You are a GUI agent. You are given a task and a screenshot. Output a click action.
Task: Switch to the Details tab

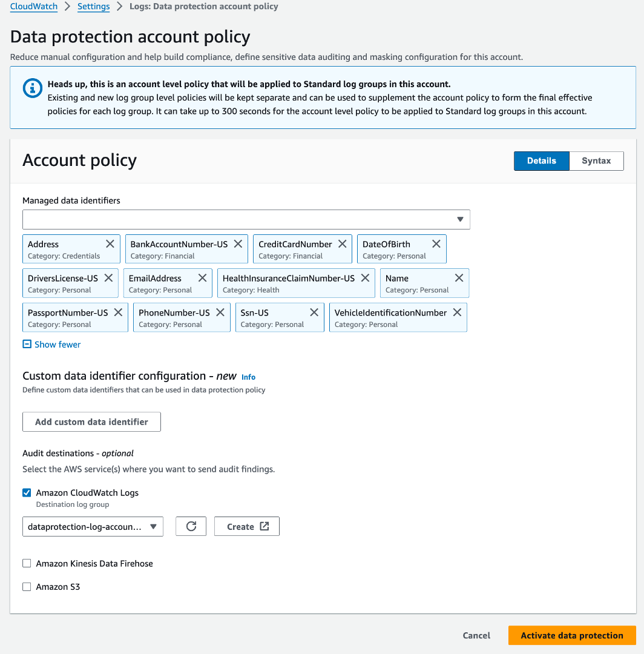541,160
